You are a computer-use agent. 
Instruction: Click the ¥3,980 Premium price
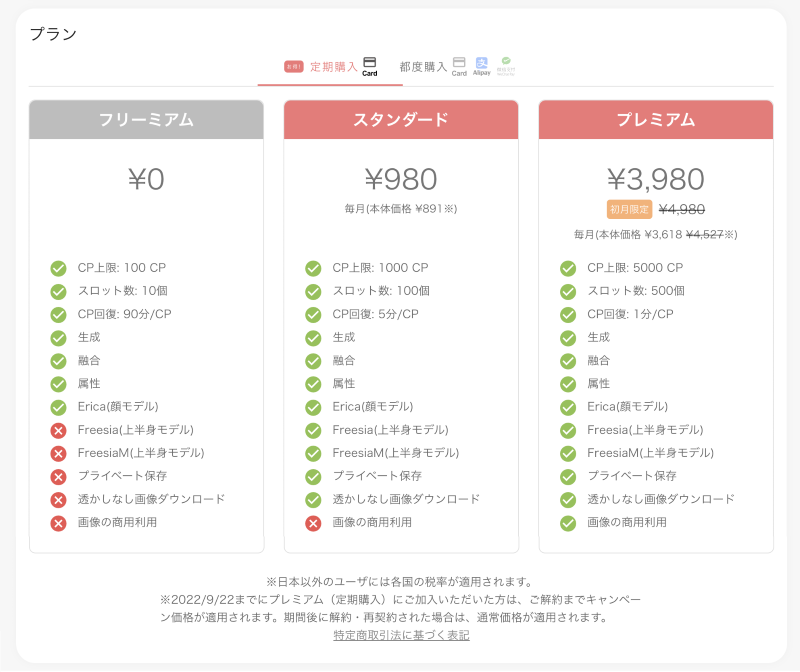pos(656,179)
